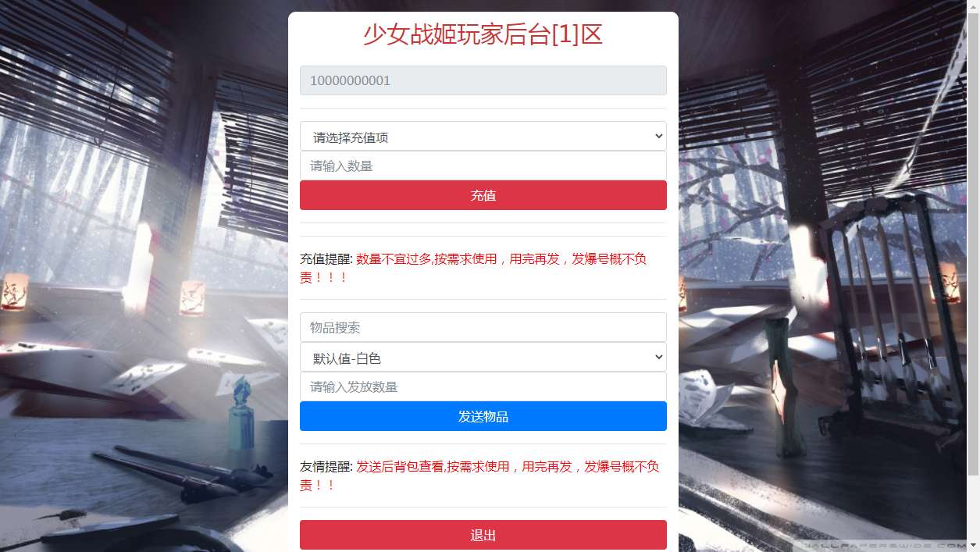
Task: Click the black 充值提醒 label
Action: 326,259
